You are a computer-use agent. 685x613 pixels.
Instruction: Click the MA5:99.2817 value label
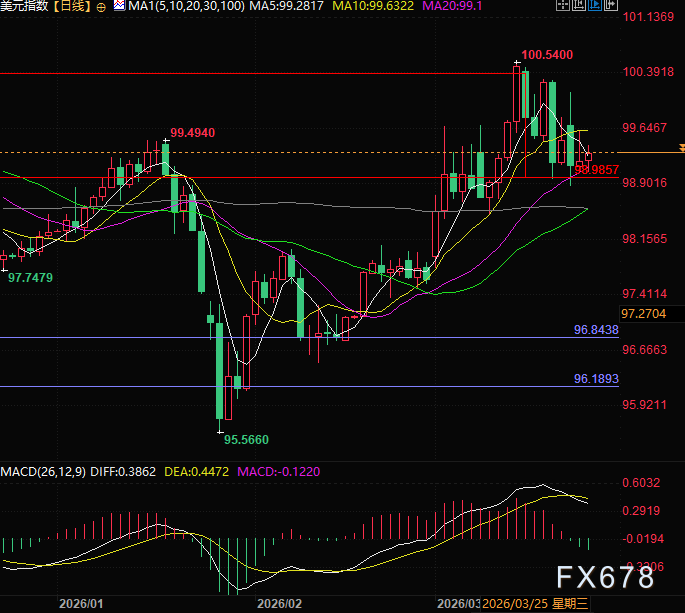tap(287, 6)
